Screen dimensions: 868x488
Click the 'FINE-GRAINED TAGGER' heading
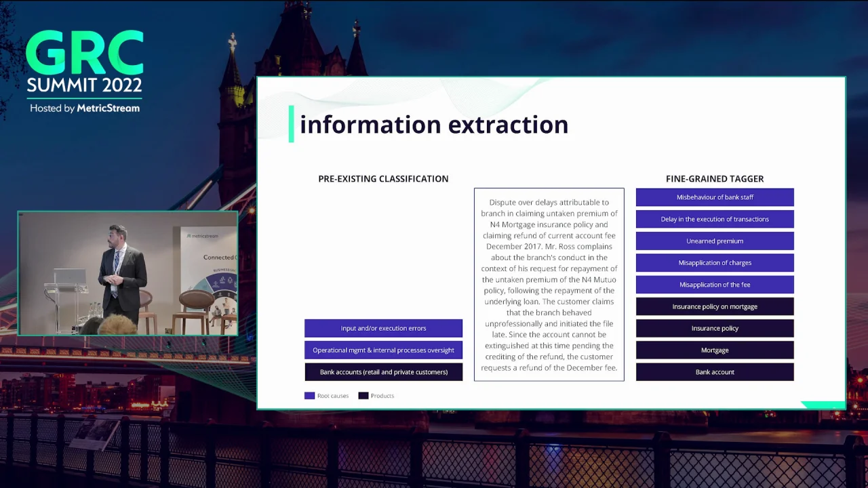[715, 179]
